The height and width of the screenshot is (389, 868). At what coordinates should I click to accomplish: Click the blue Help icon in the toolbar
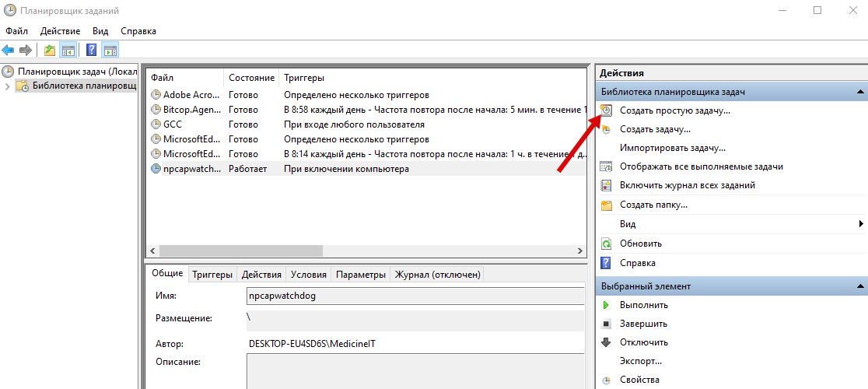(x=92, y=51)
